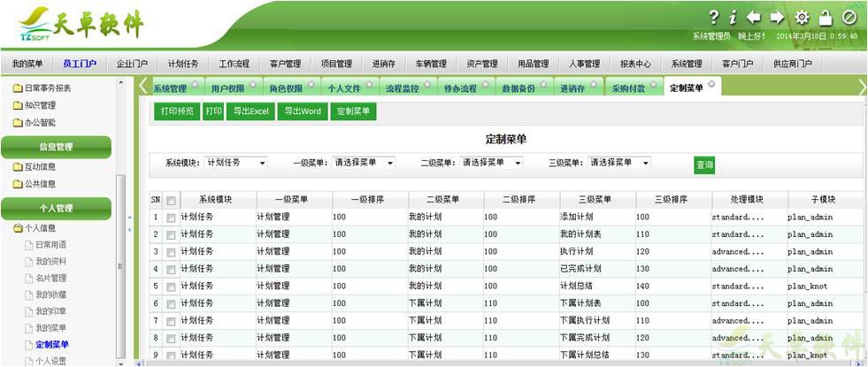This screenshot has width=868, height=367.
Task: Click the 导出Excel button
Action: (x=250, y=111)
